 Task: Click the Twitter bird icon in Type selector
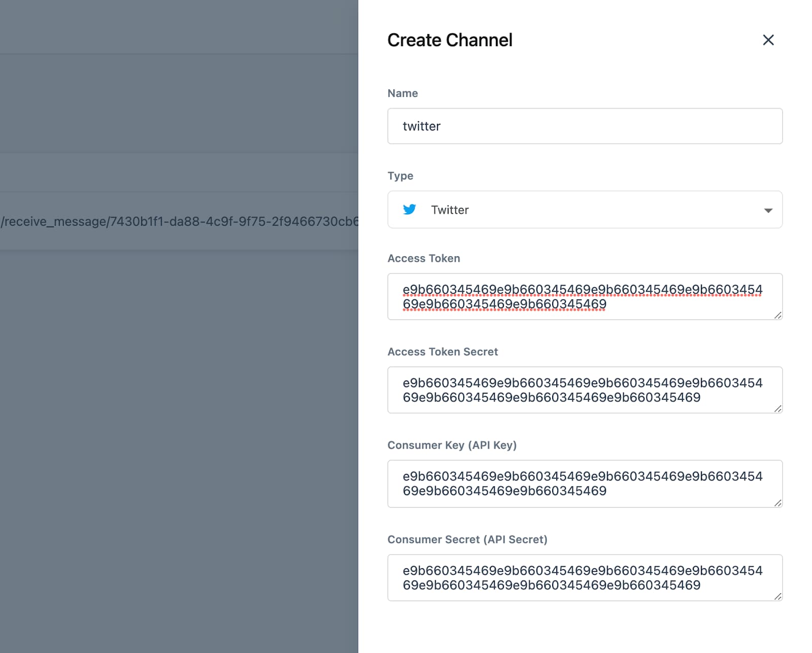409,210
